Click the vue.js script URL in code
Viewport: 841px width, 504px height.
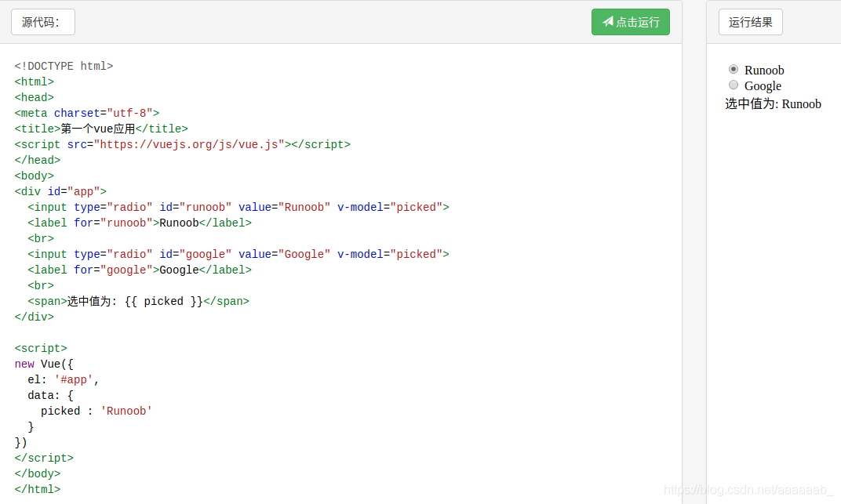coord(189,144)
